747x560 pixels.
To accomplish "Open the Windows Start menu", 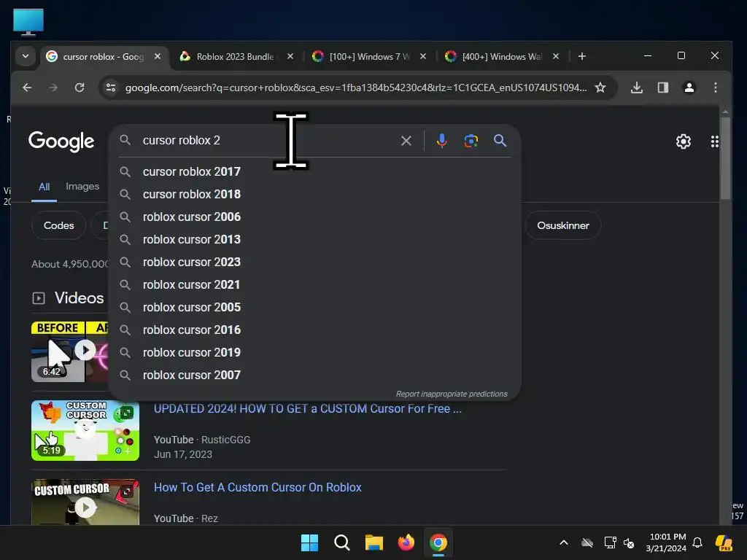I will (x=309, y=542).
